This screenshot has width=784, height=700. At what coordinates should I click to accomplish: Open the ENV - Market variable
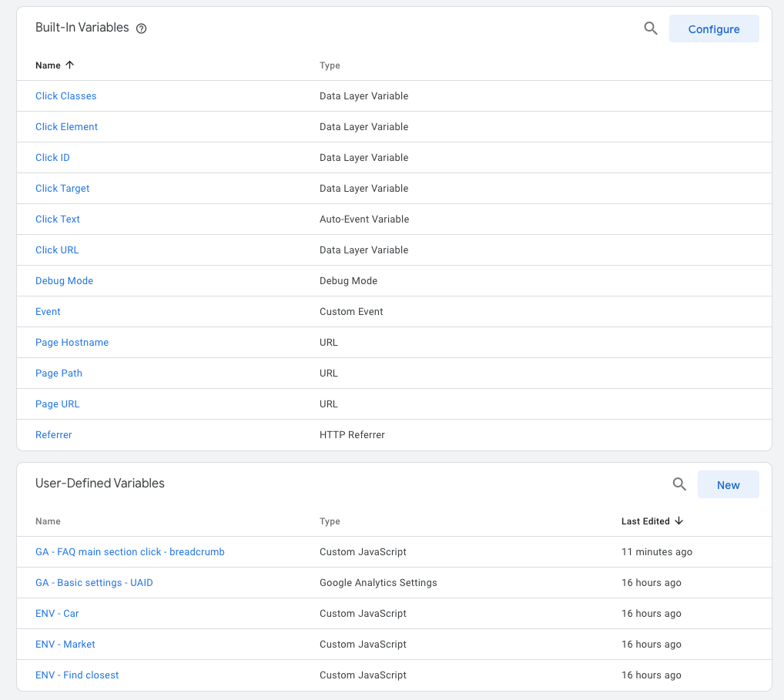pos(65,645)
